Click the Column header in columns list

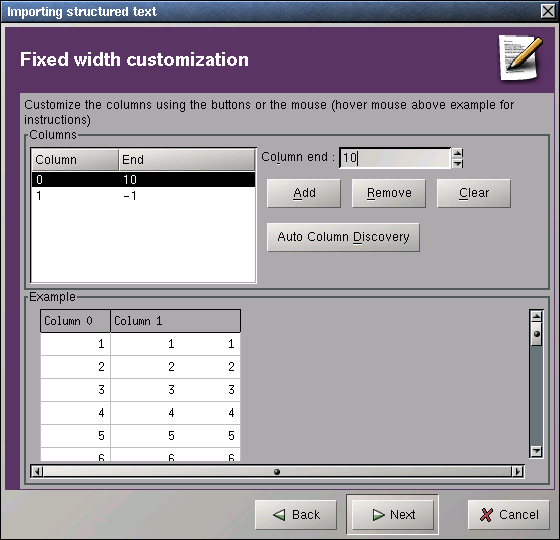coord(75,160)
